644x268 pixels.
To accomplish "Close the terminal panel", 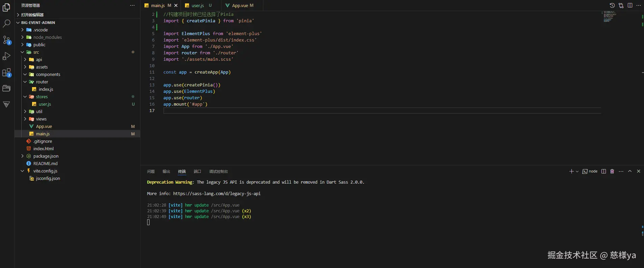I will 639,171.
